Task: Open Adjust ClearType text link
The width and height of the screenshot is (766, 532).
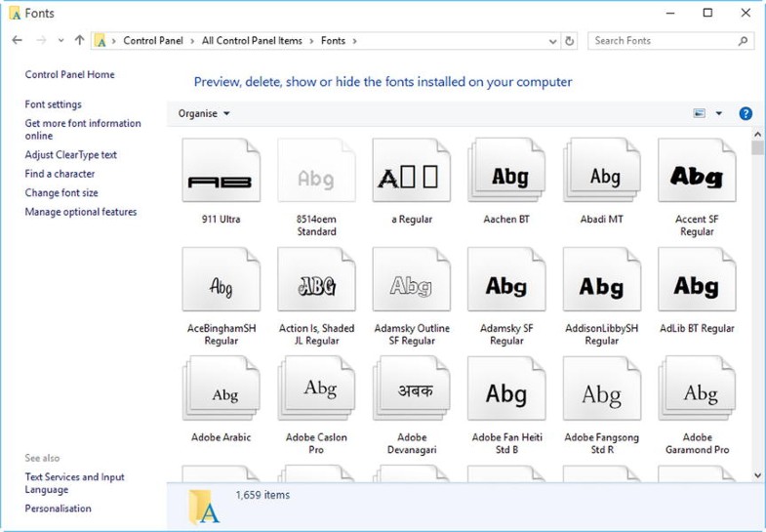Action: 71,155
